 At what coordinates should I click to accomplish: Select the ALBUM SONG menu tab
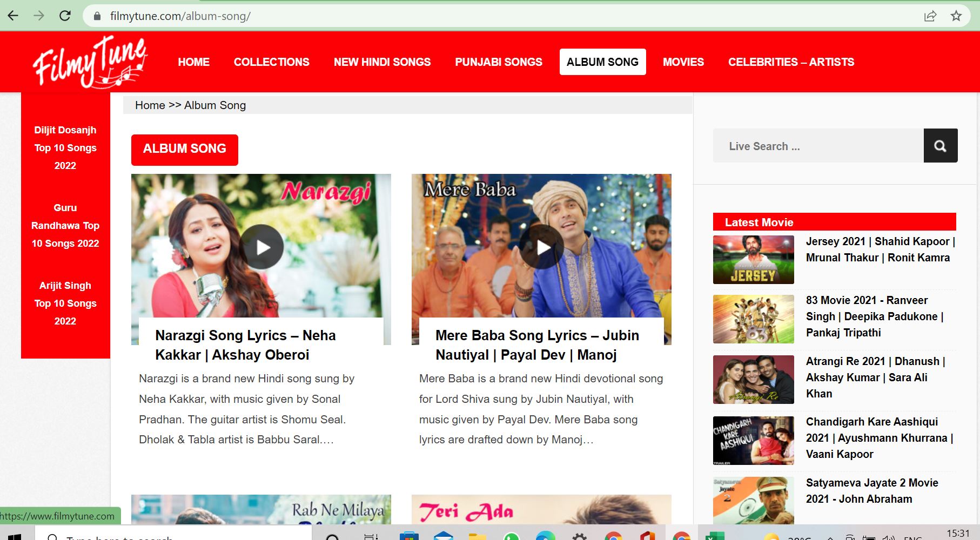point(603,62)
